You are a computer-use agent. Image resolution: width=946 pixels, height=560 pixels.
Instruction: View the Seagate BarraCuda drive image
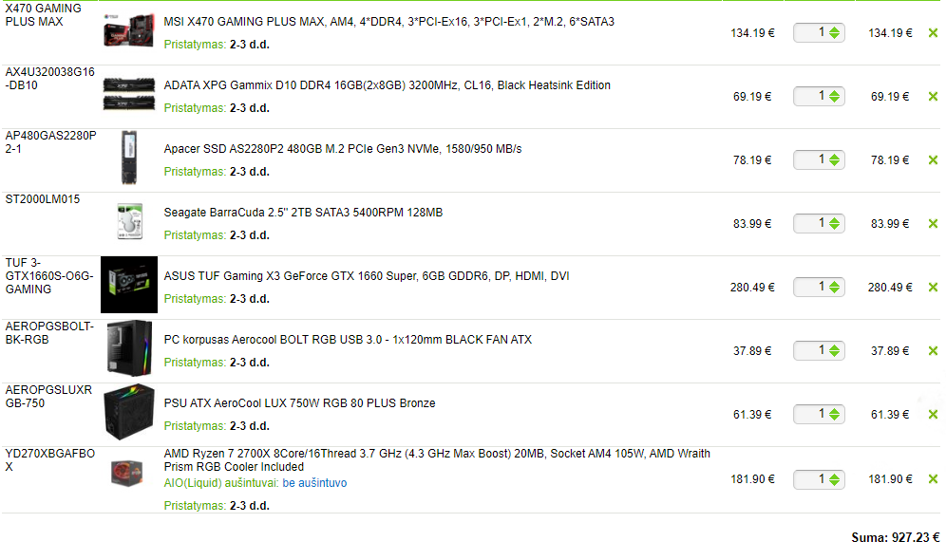pos(130,221)
